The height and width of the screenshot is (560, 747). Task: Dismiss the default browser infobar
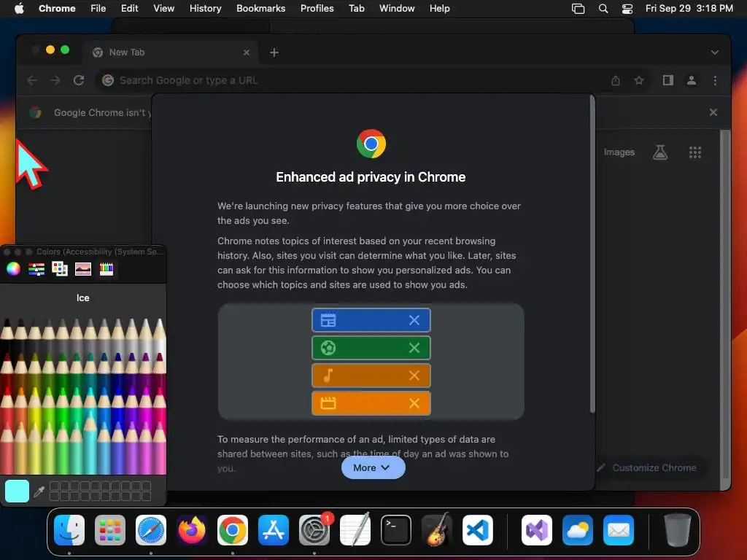(x=713, y=112)
